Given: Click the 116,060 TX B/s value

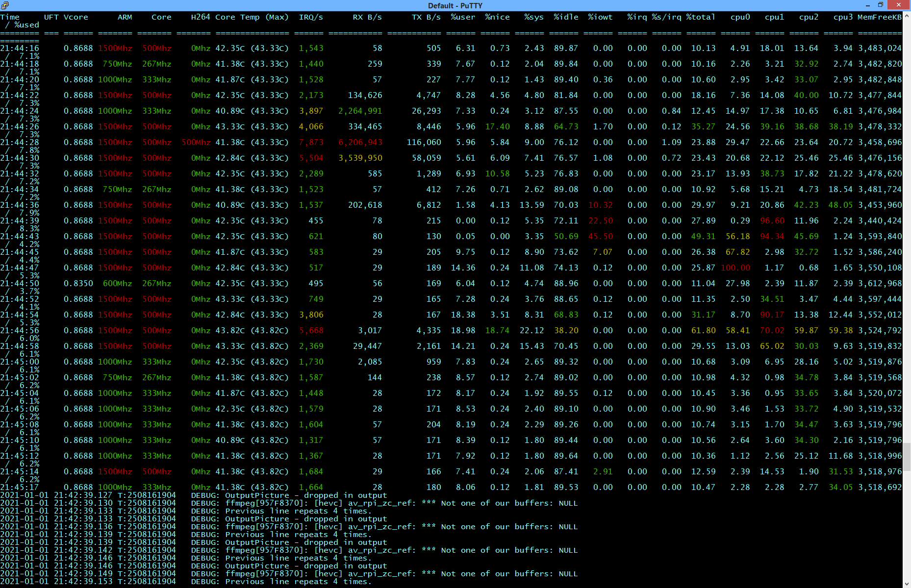Looking at the screenshot, I should click(x=424, y=143).
